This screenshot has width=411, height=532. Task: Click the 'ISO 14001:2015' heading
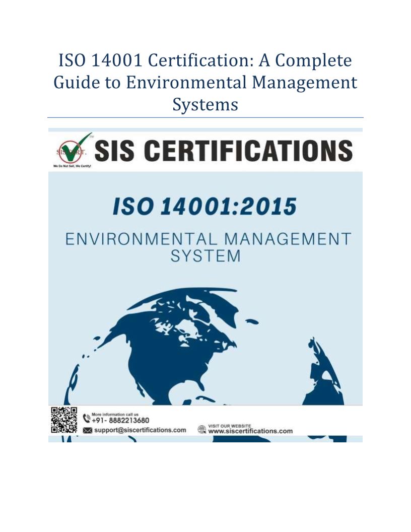click(x=205, y=207)
